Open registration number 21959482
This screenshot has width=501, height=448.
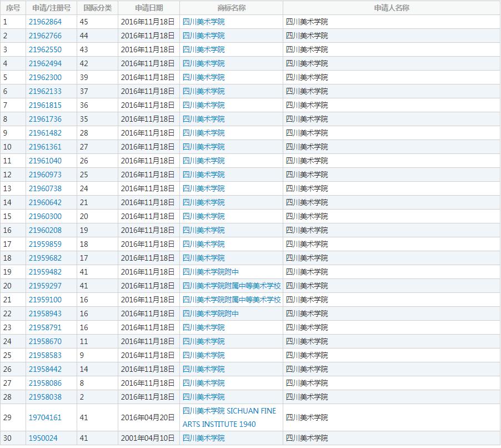coord(45,272)
